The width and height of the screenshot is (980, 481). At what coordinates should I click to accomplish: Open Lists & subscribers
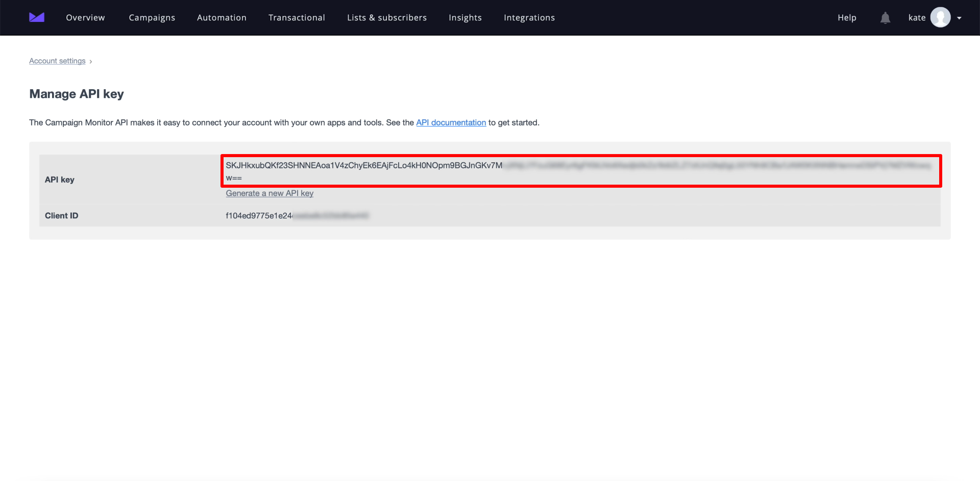387,17
